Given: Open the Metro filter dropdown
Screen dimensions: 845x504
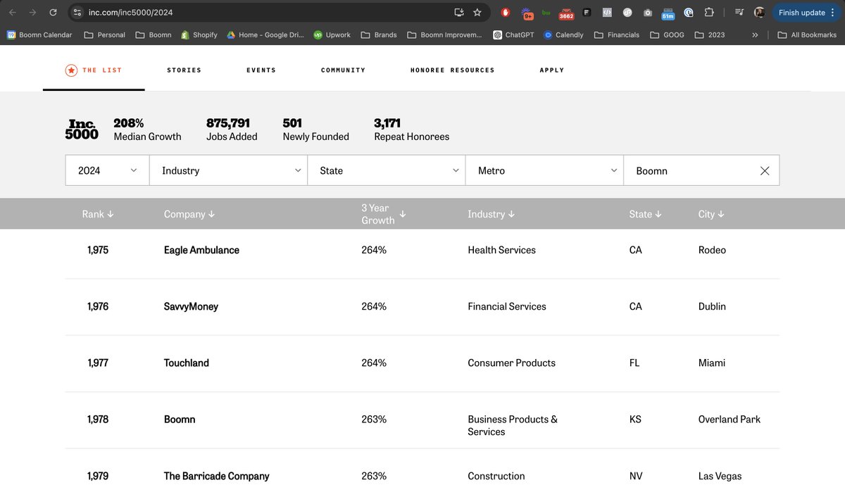Looking at the screenshot, I should (x=544, y=170).
